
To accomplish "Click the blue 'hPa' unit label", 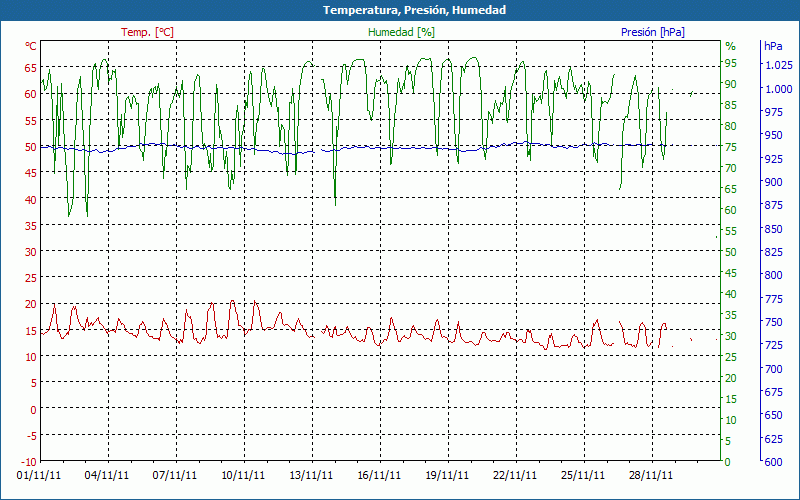I will pos(773,46).
